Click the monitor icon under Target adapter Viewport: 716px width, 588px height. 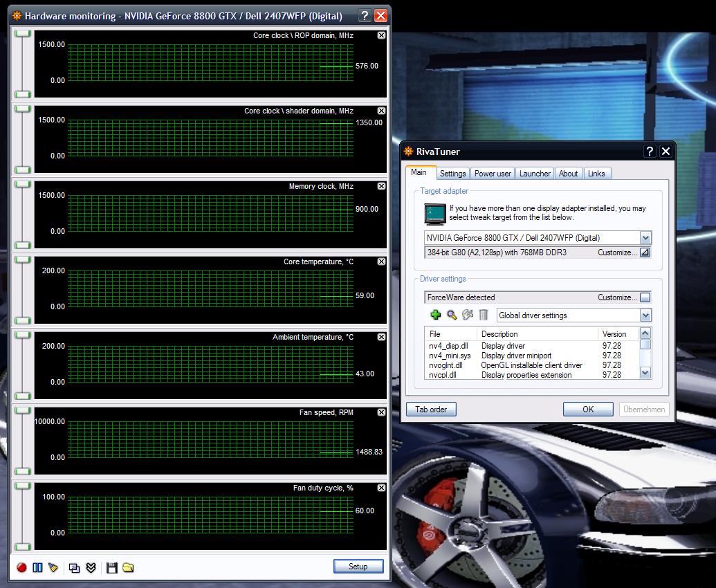coord(434,214)
